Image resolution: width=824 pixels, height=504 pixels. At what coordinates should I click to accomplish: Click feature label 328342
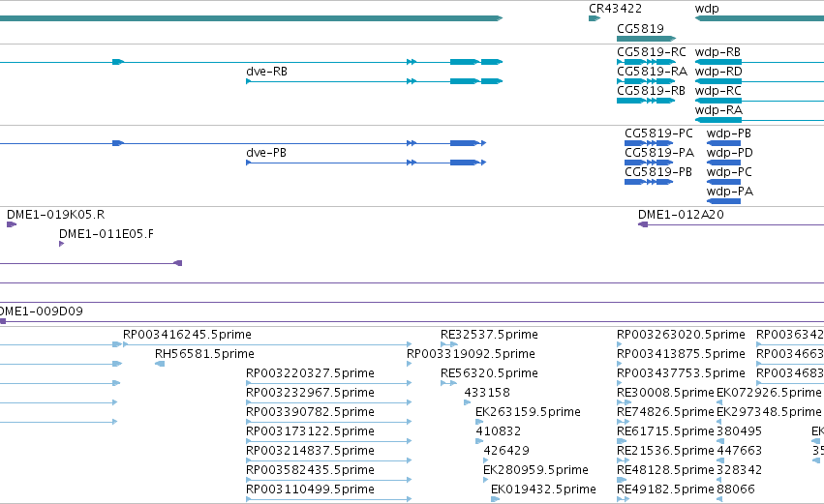click(740, 470)
